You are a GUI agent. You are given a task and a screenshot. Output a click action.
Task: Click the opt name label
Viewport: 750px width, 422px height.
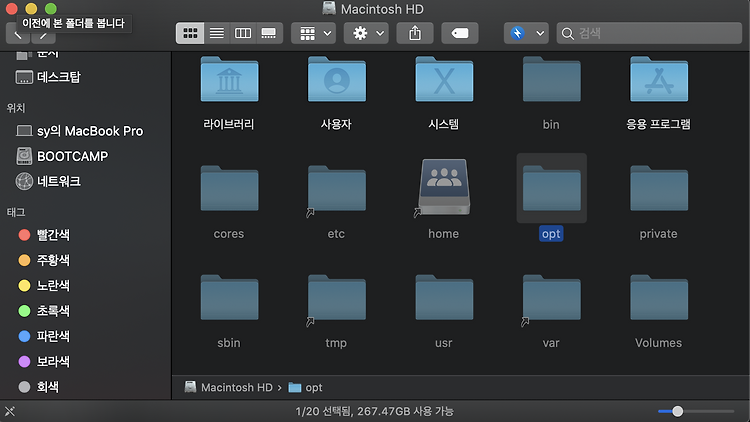click(551, 233)
